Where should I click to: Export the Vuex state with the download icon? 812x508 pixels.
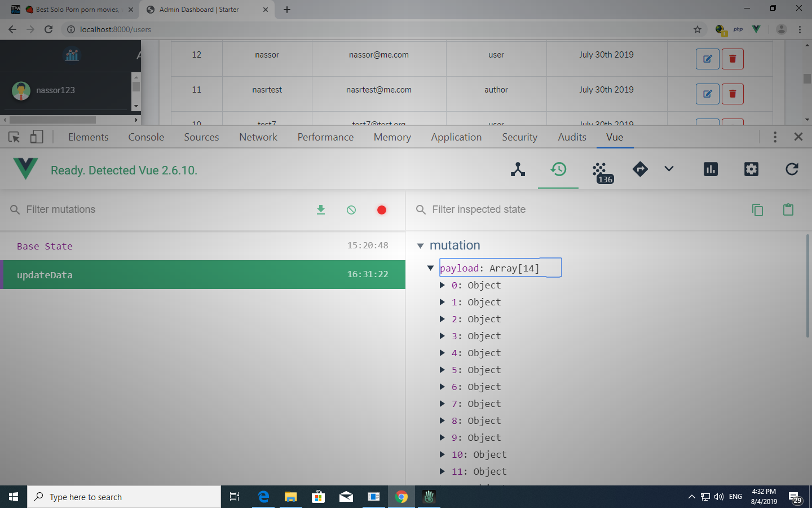click(x=321, y=209)
